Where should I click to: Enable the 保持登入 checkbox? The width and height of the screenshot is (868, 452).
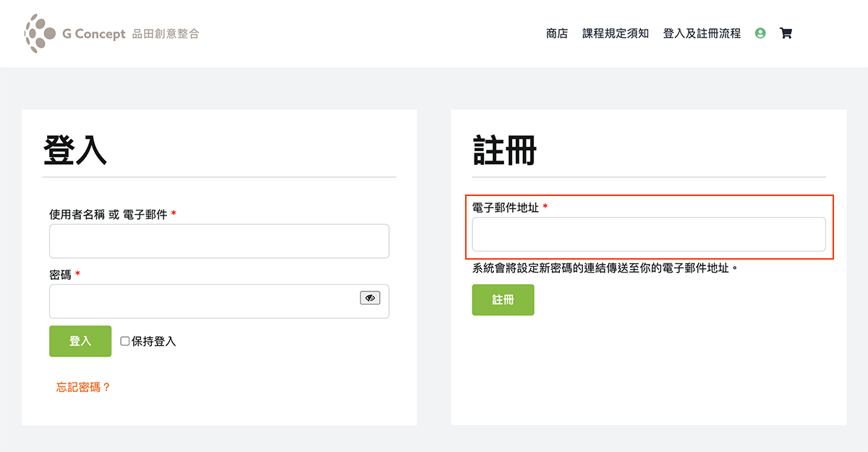coord(123,341)
